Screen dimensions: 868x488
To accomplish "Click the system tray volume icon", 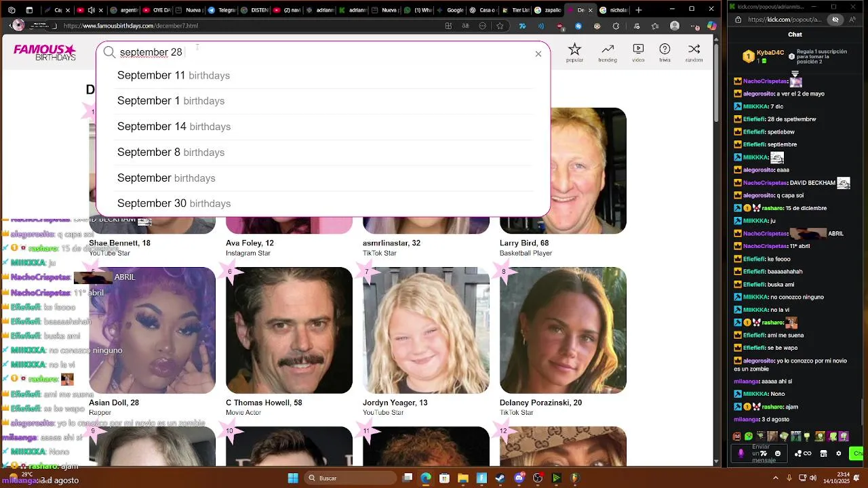I will pyautogui.click(x=813, y=478).
